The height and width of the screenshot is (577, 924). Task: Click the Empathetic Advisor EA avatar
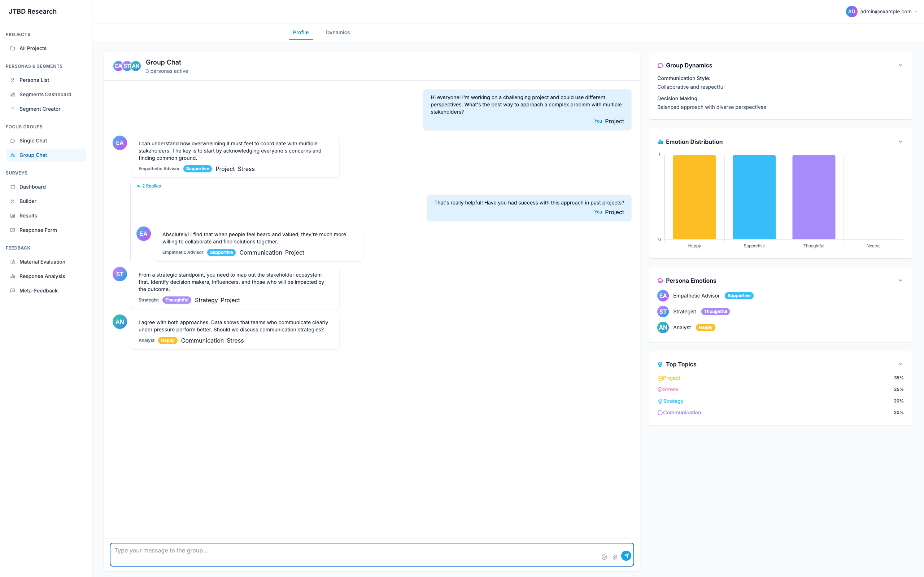(x=663, y=295)
